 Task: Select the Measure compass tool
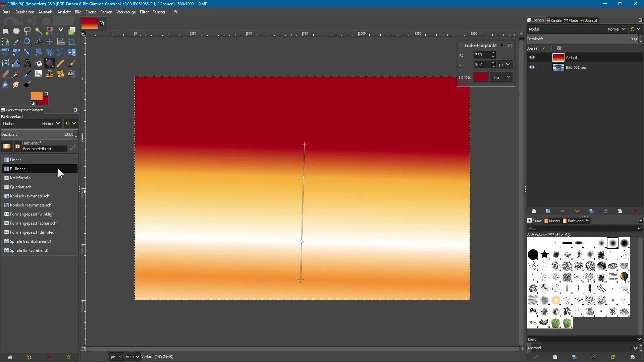pos(39,42)
